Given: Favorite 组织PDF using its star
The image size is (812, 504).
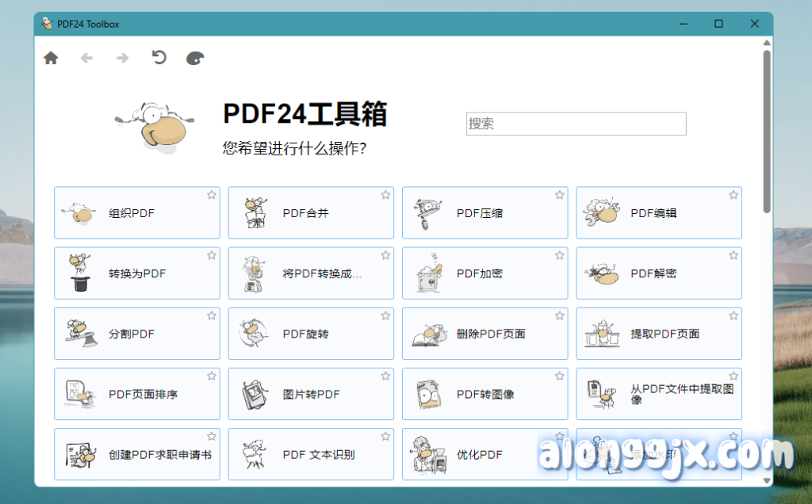Looking at the screenshot, I should point(212,195).
